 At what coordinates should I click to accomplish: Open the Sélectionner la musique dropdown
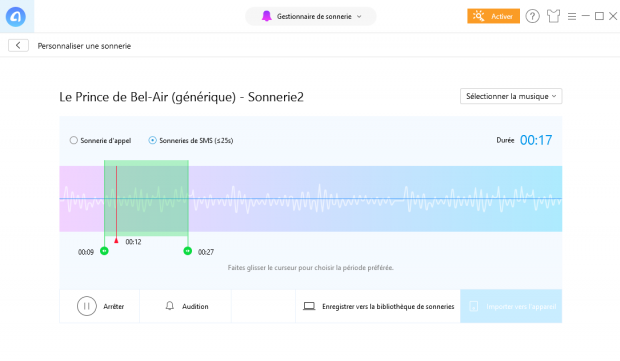point(511,96)
